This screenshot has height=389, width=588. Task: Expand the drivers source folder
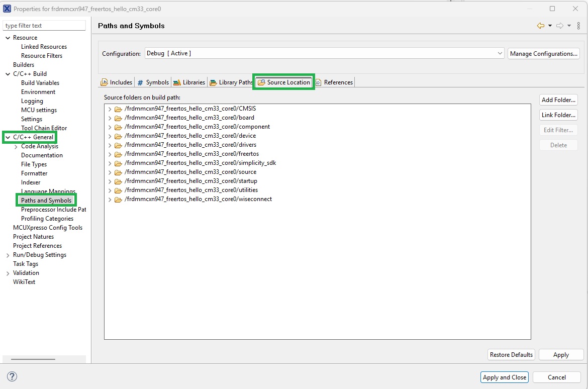pos(110,144)
